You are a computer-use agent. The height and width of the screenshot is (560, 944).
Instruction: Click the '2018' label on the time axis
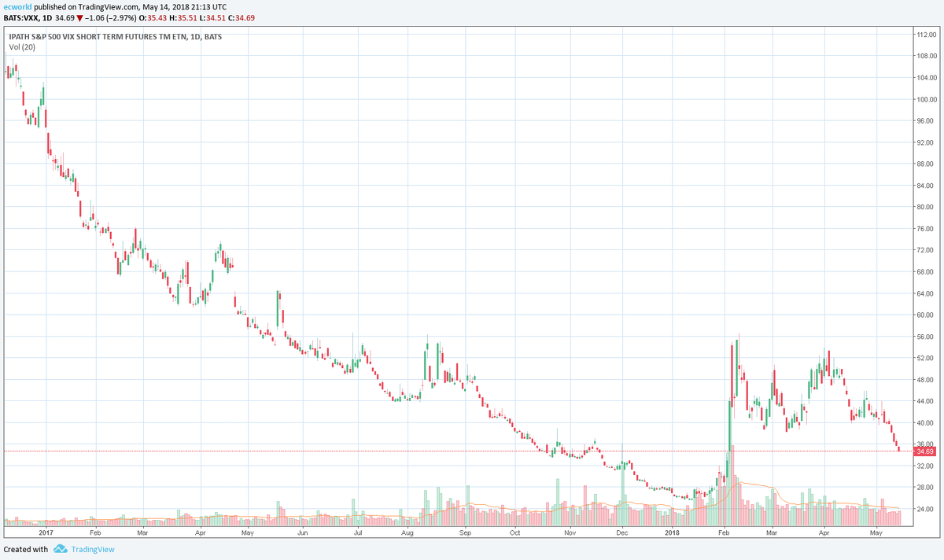point(672,532)
